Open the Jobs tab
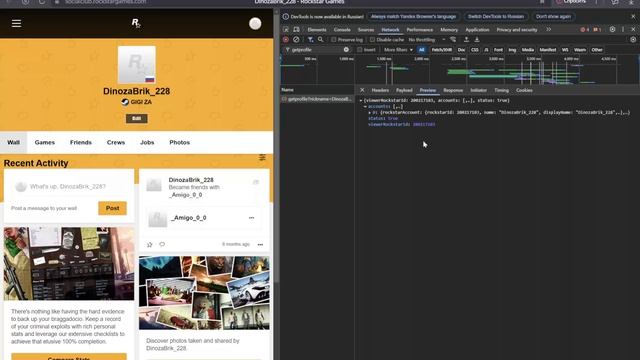The width and height of the screenshot is (640, 360). [147, 142]
